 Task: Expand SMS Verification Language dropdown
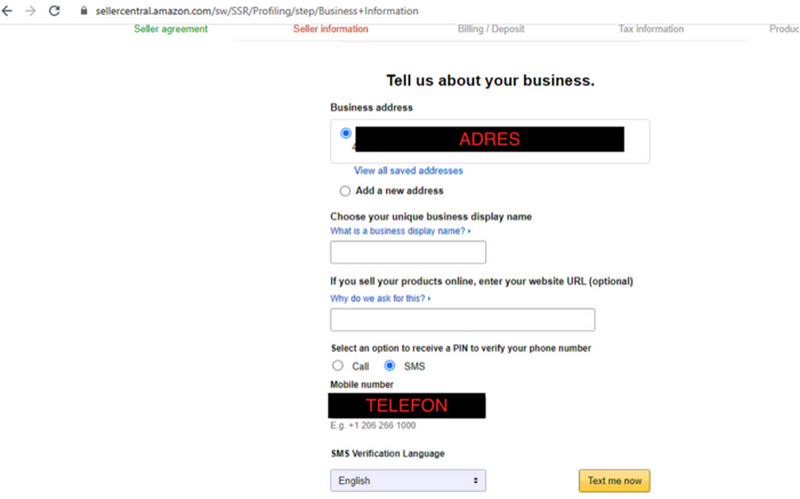click(x=408, y=481)
